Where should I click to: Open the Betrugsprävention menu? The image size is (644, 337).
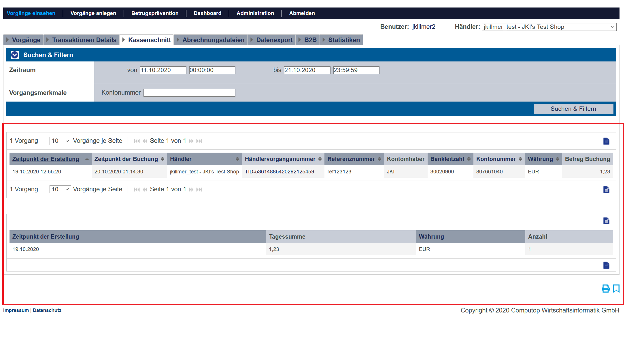pyautogui.click(x=155, y=13)
